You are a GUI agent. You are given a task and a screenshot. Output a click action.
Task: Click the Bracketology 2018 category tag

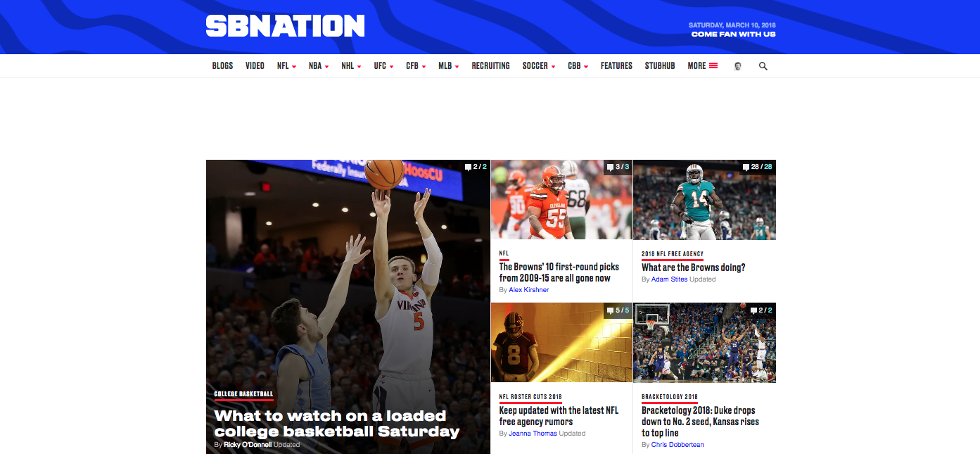(670, 397)
